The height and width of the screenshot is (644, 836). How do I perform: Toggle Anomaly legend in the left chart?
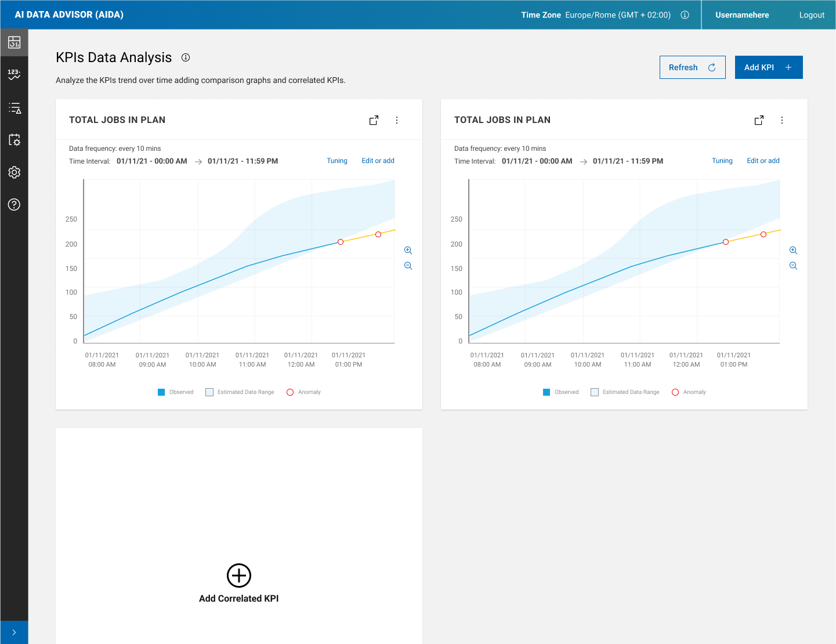point(303,392)
